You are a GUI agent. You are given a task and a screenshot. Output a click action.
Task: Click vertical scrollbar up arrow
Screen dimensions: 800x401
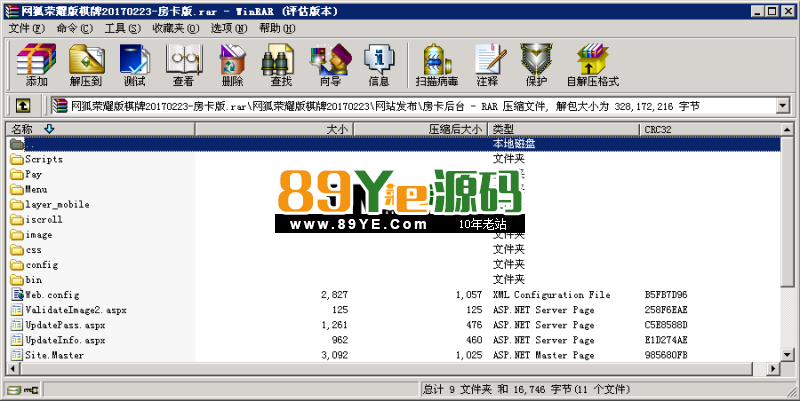[787, 130]
